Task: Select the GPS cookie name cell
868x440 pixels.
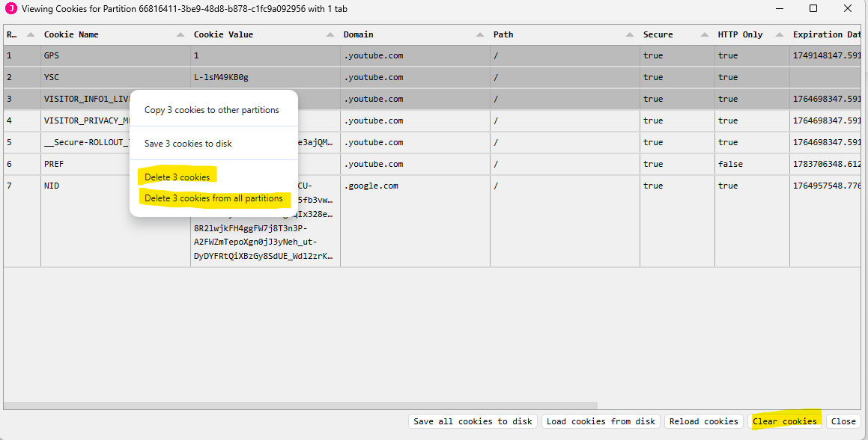Action: pyautogui.click(x=115, y=55)
